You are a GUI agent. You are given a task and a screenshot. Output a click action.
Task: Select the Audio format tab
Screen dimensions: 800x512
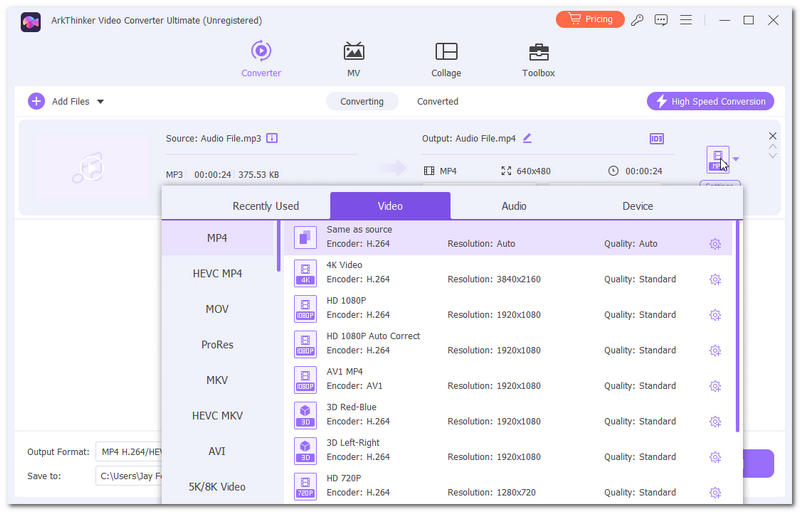coord(514,206)
